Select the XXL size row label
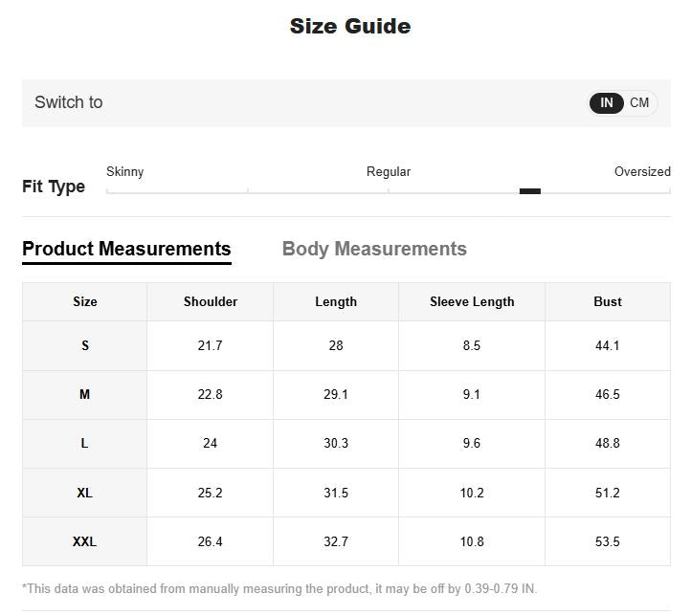 click(x=84, y=541)
